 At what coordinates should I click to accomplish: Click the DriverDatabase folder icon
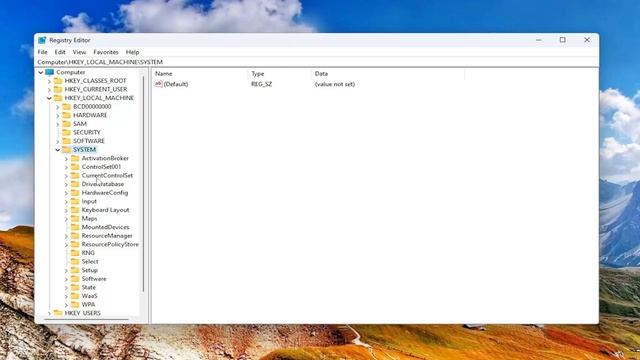pyautogui.click(x=75, y=184)
